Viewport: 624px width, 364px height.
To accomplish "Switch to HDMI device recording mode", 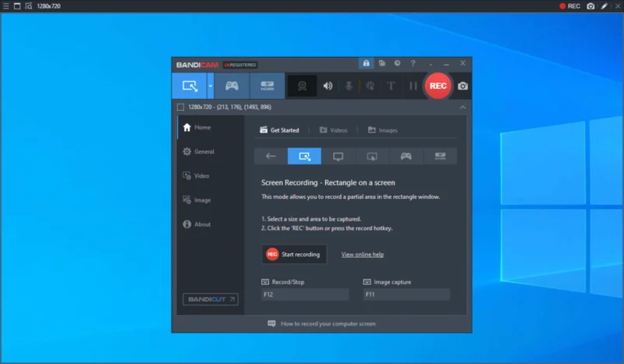I will pyautogui.click(x=267, y=86).
